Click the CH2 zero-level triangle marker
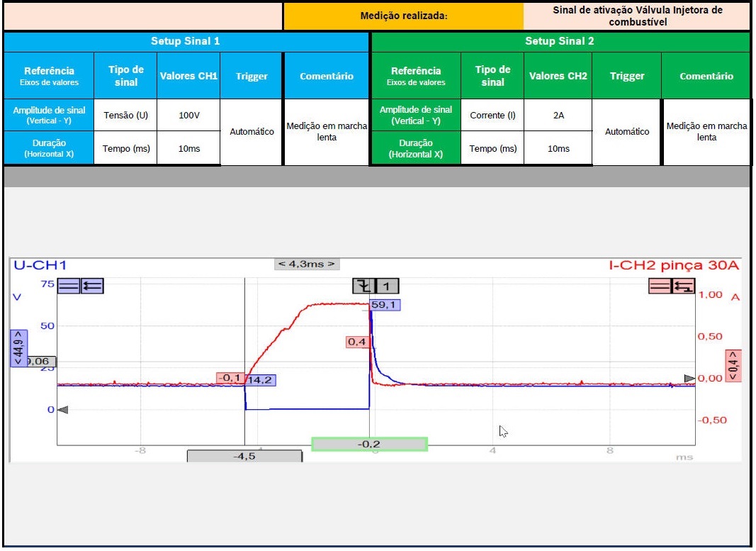756x551 pixels. [x=689, y=379]
